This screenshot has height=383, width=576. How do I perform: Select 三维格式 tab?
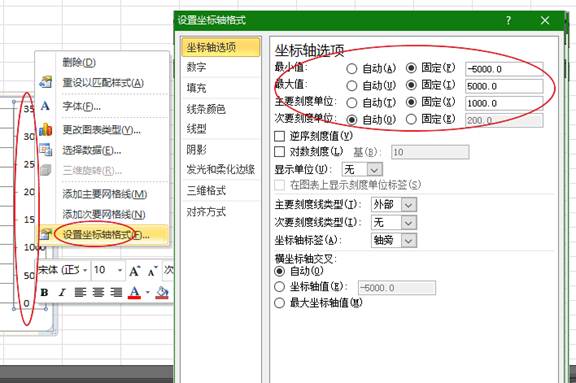click(x=221, y=191)
